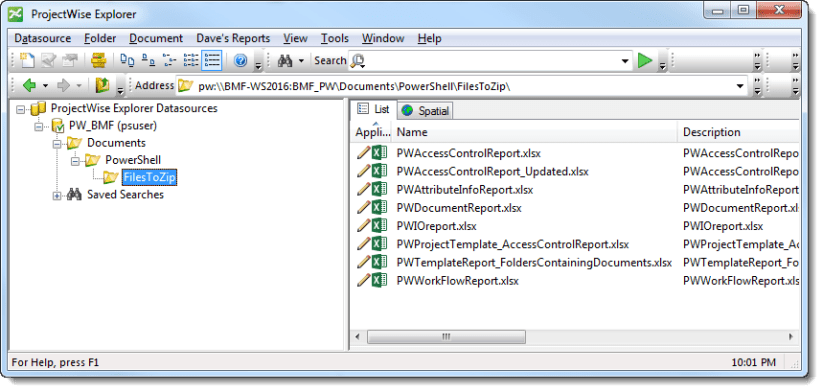Click the ProjectWise Explorer title bar icon
The height and width of the screenshot is (392, 823).
click(x=17, y=14)
